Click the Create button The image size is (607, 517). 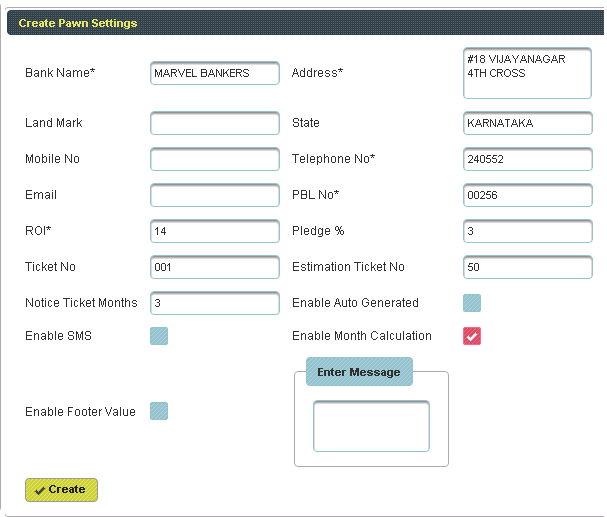coord(61,490)
